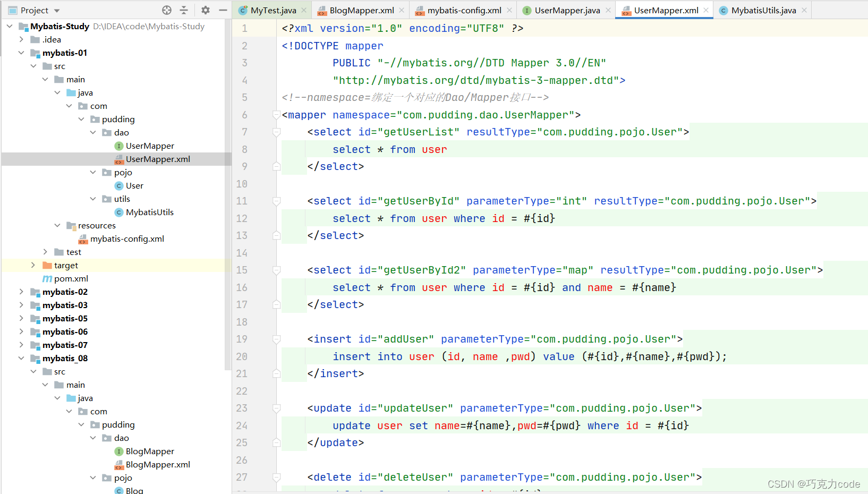Switch to the mybatis-config.xml tab

click(464, 10)
